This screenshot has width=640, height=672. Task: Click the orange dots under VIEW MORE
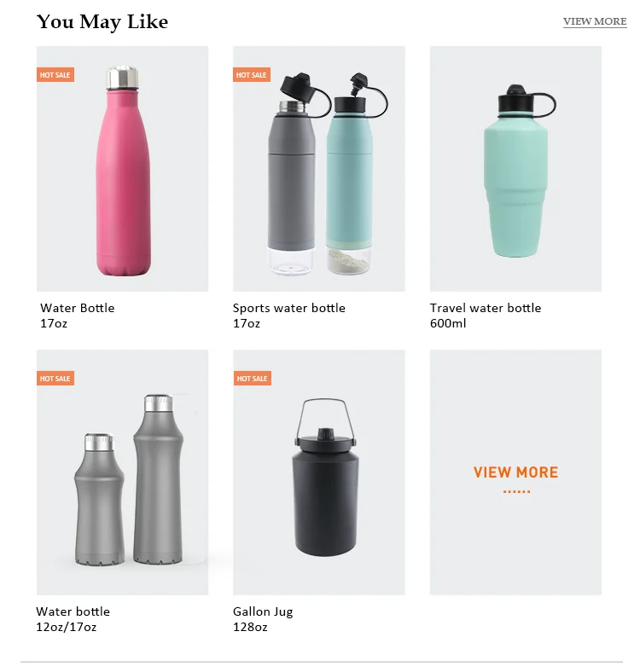click(x=516, y=491)
